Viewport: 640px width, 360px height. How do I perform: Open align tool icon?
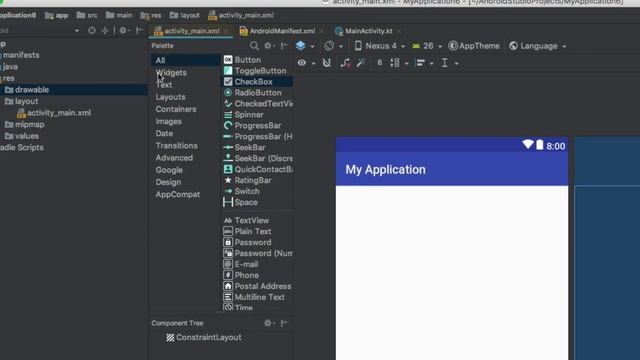(420, 63)
